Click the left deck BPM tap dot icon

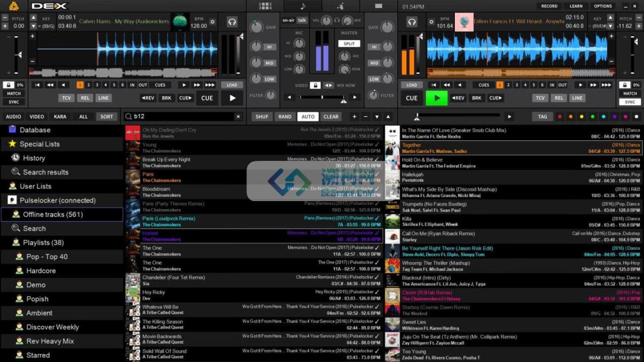(x=212, y=22)
